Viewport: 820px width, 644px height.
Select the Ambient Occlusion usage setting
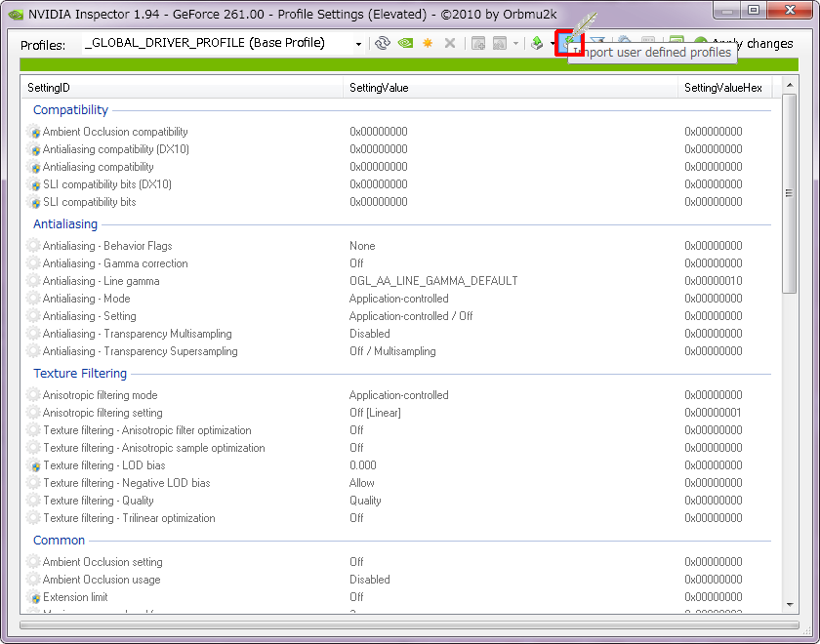[x=102, y=580]
